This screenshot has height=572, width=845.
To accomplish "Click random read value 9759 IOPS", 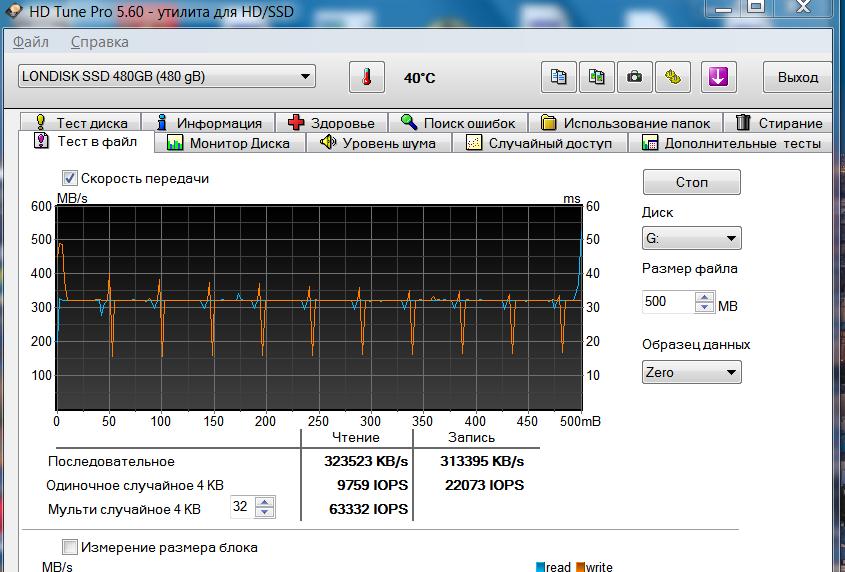I will pos(372,485).
